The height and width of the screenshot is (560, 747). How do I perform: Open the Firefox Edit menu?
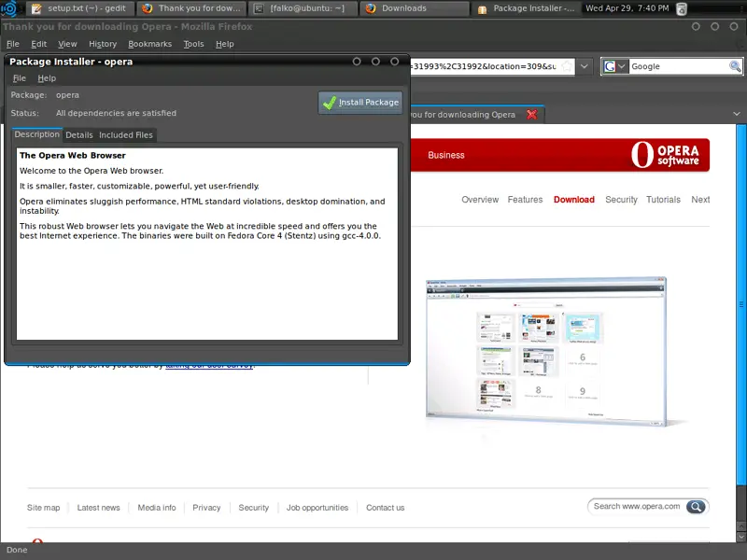38,44
